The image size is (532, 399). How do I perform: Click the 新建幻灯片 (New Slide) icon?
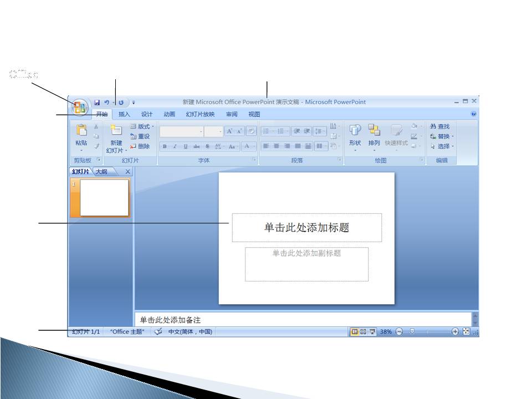[116, 130]
